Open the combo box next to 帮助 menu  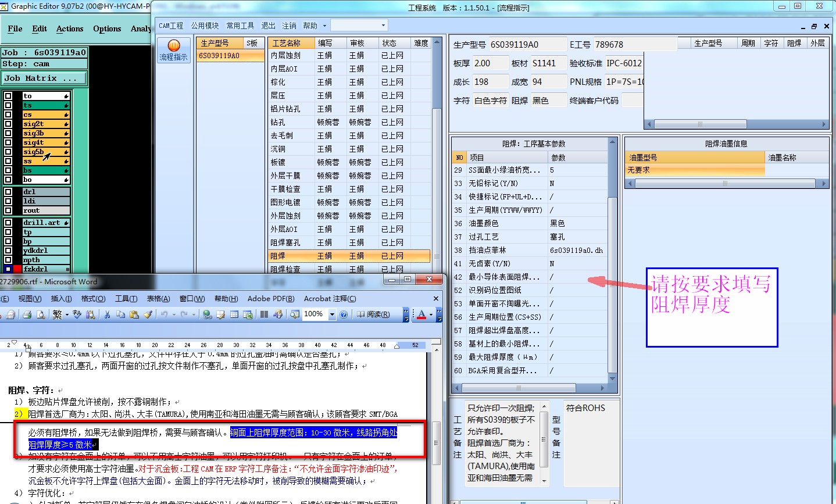click(x=359, y=26)
